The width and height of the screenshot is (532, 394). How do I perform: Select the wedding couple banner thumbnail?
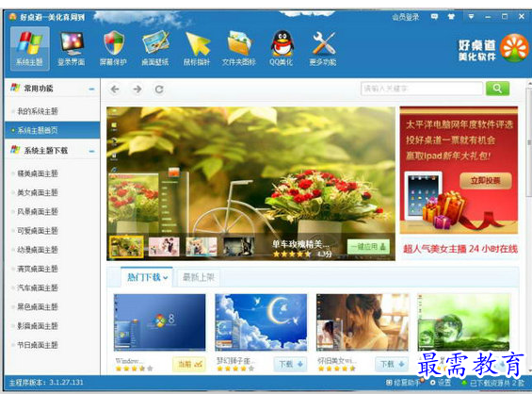pyautogui.click(x=164, y=247)
